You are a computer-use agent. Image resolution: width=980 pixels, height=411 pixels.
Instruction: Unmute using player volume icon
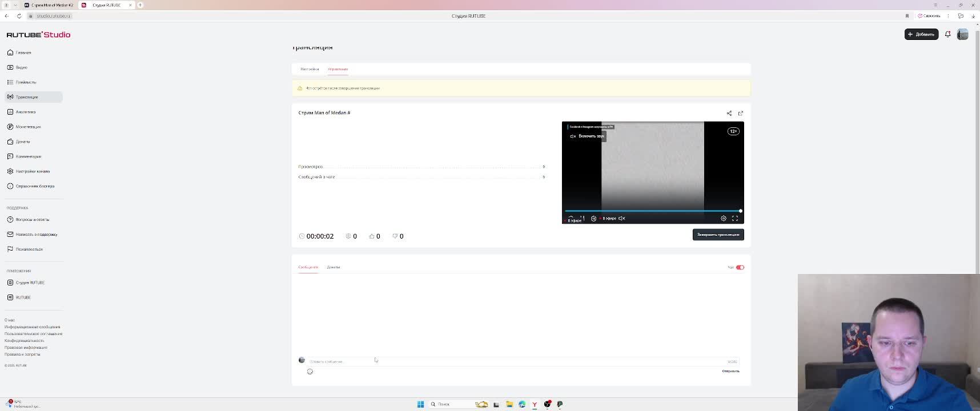(x=622, y=218)
